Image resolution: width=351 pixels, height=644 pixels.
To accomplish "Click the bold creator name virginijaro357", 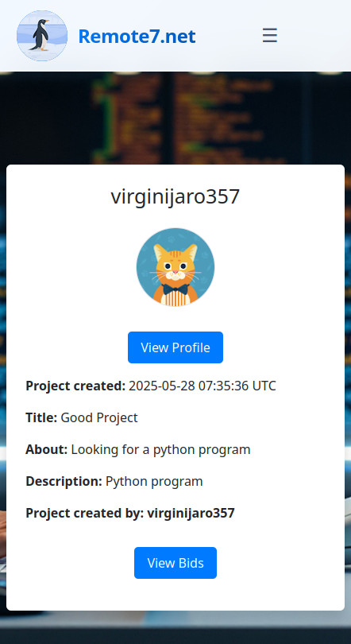I will pos(191,513).
